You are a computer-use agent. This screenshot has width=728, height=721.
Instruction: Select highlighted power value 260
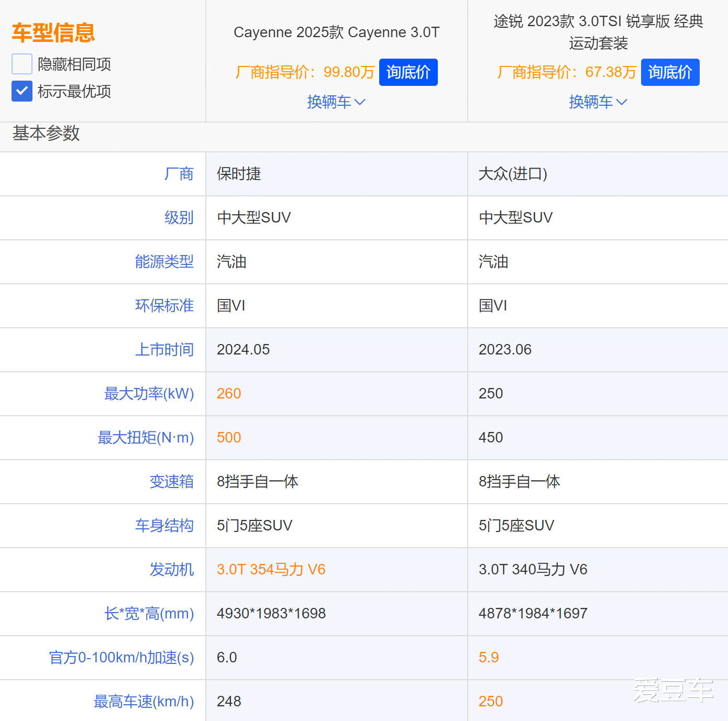tap(229, 394)
